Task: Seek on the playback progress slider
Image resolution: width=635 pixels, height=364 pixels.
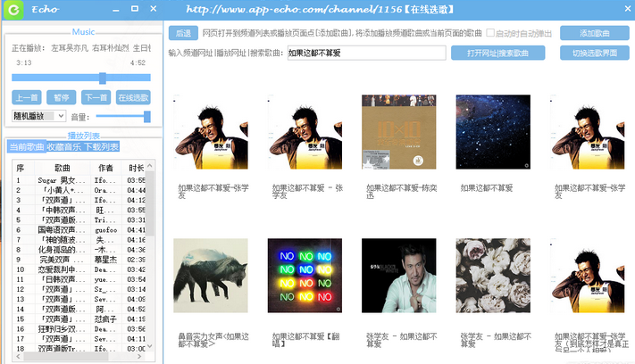Action: point(81,78)
